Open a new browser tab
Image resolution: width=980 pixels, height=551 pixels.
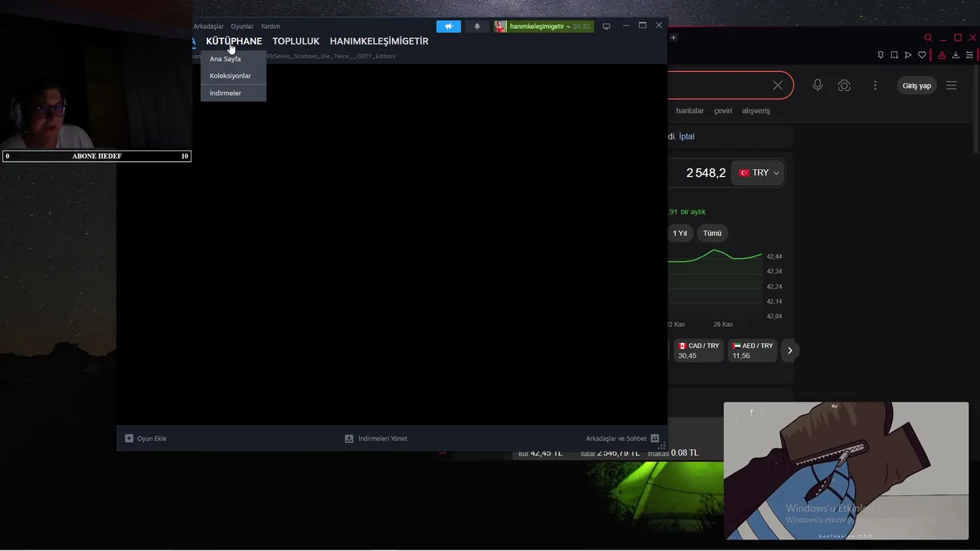(x=674, y=37)
